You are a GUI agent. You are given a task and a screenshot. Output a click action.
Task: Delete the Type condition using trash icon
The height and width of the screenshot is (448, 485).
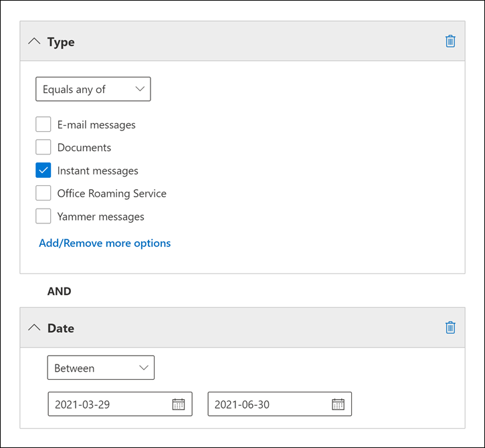(x=450, y=41)
